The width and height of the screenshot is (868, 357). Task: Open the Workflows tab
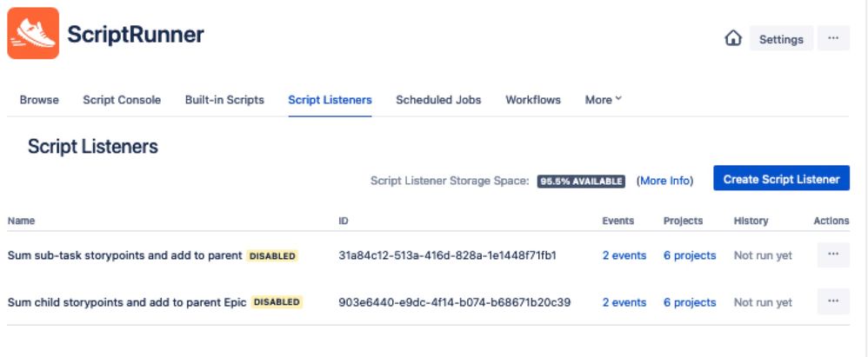click(533, 100)
